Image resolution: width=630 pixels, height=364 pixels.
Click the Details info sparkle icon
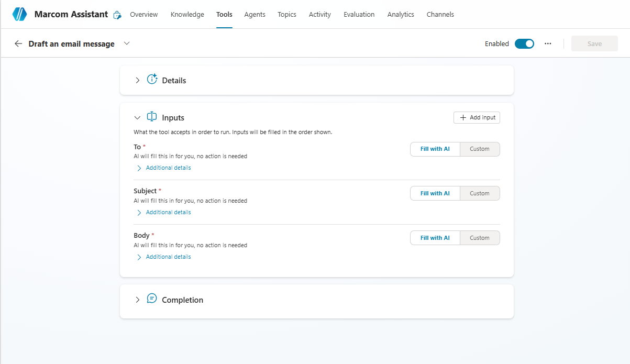[x=152, y=79]
